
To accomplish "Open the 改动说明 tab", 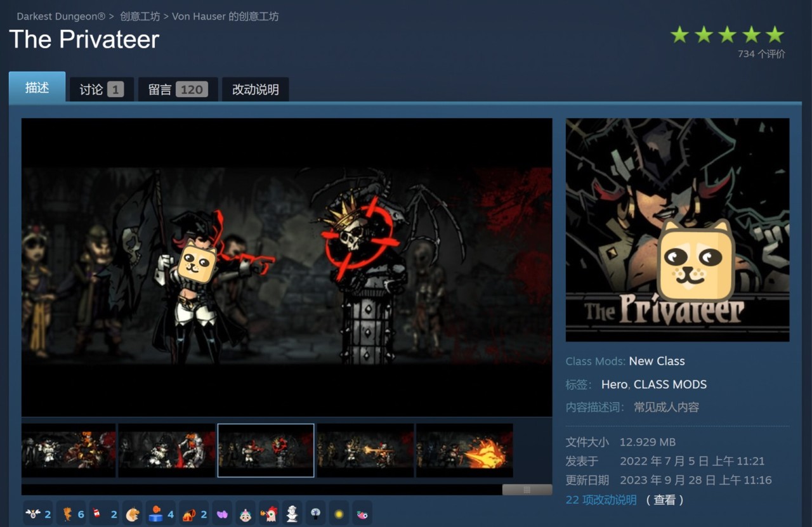I will 255,89.
